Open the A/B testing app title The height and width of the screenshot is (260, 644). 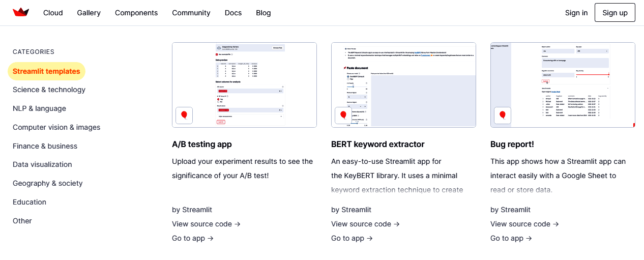click(x=202, y=144)
